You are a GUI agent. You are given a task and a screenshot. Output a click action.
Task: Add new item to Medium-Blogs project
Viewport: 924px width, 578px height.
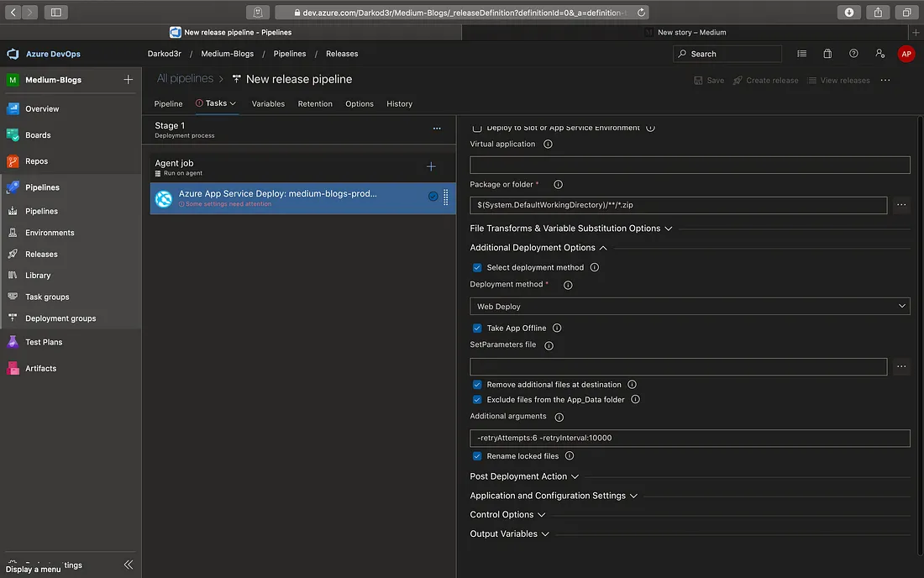click(128, 80)
